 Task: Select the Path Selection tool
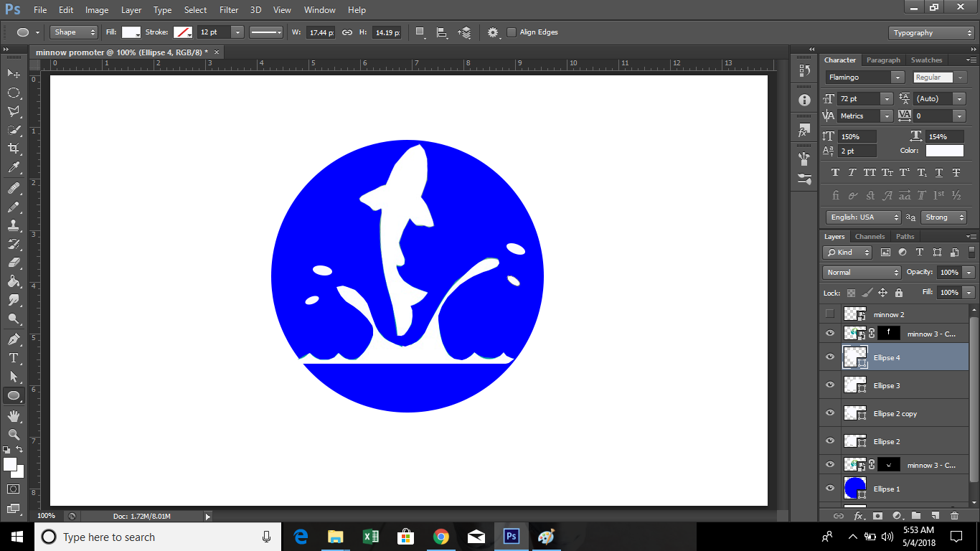tap(14, 377)
